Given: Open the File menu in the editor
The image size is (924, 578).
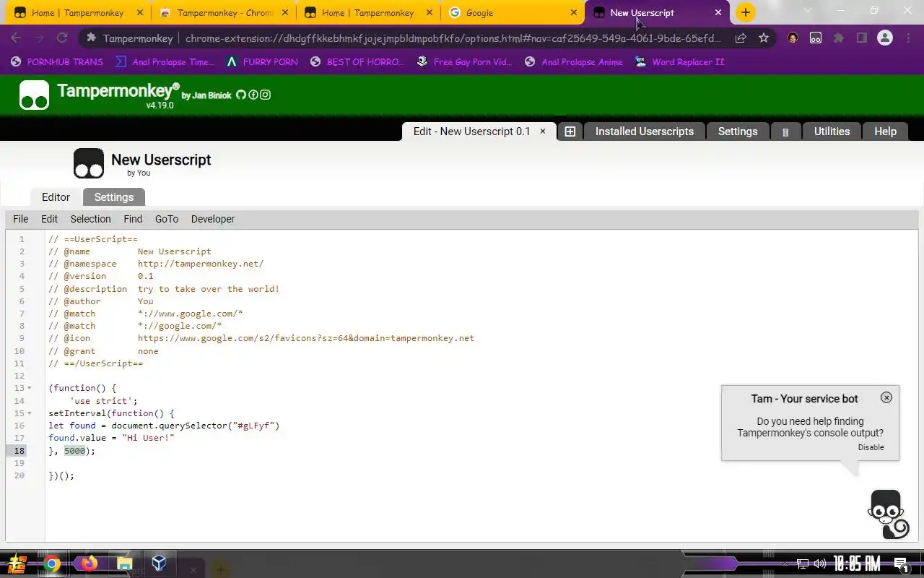Looking at the screenshot, I should pos(21,219).
